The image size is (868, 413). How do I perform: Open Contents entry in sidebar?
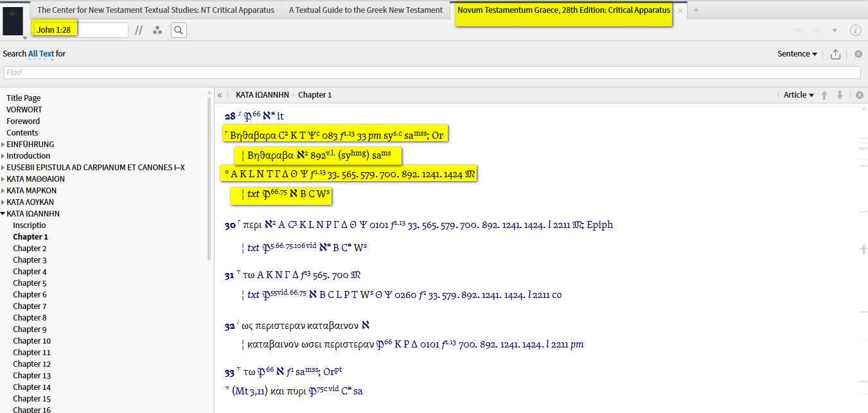(22, 133)
